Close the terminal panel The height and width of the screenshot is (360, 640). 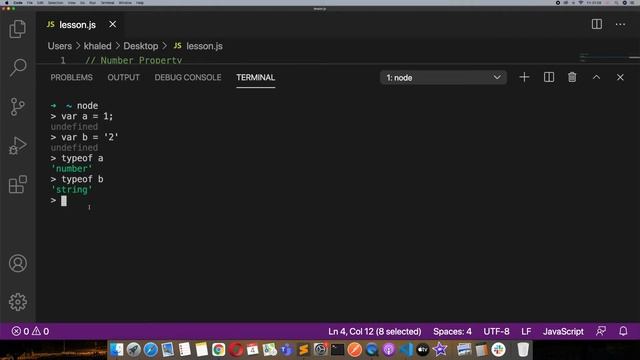(x=620, y=77)
